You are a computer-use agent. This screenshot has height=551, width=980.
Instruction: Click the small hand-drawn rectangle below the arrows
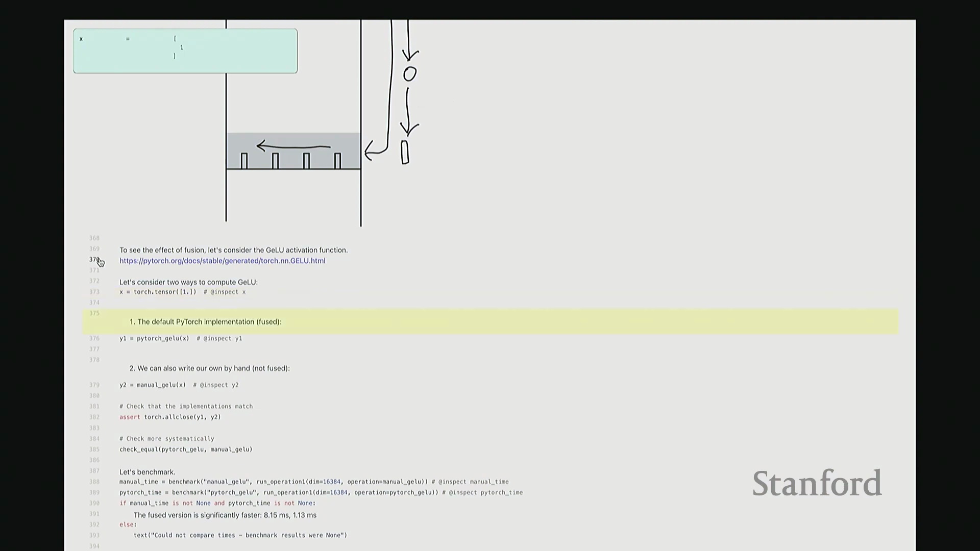(405, 153)
